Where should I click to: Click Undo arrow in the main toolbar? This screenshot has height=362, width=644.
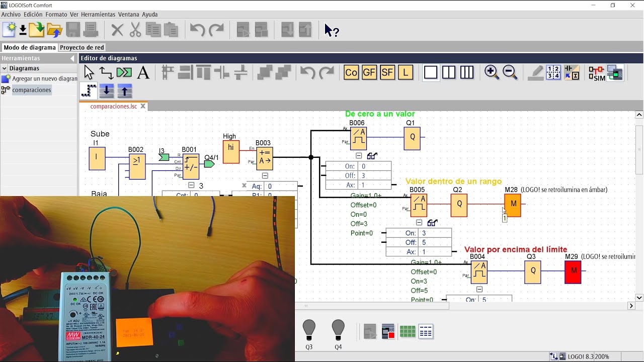197,30
